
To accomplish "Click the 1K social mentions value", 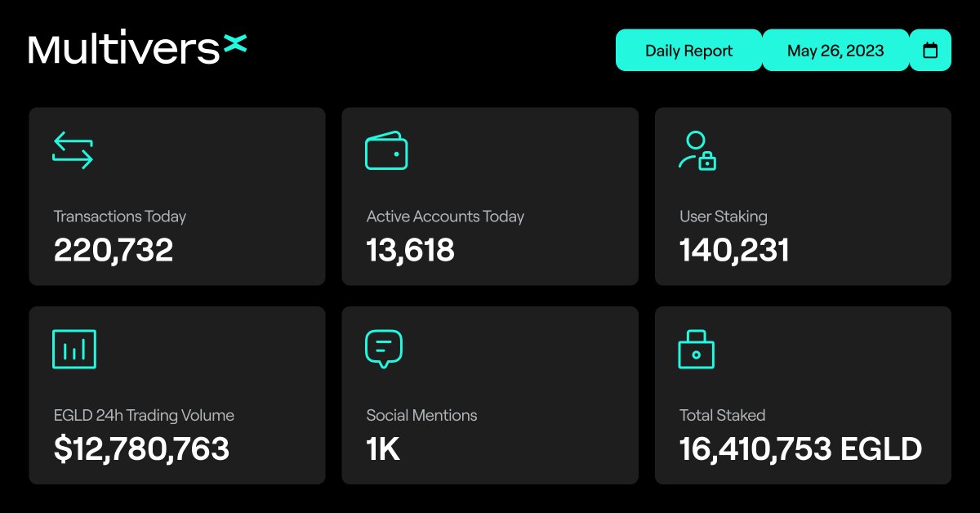I will pyautogui.click(x=383, y=448).
